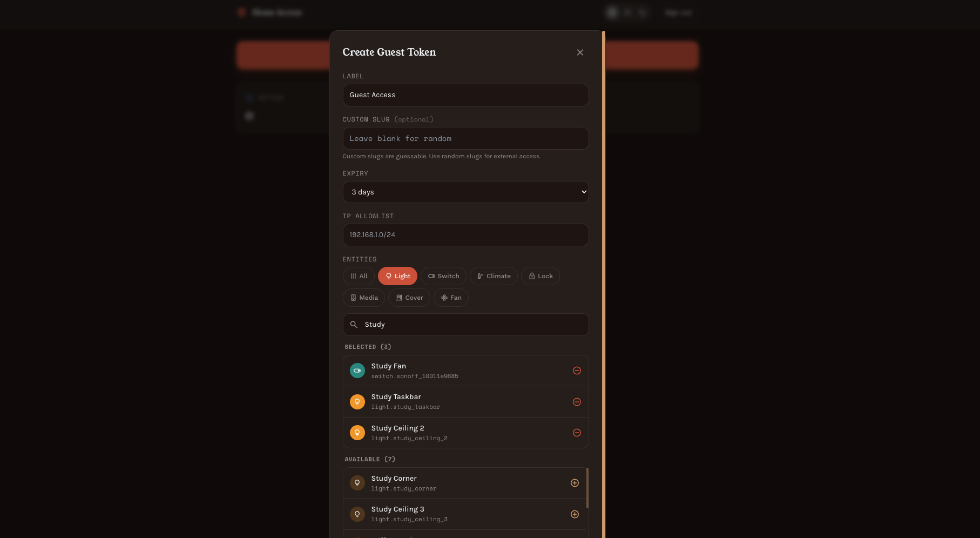The height and width of the screenshot is (538, 980).
Task: Remove Study Ceiling 2 from selection
Action: pyautogui.click(x=577, y=433)
